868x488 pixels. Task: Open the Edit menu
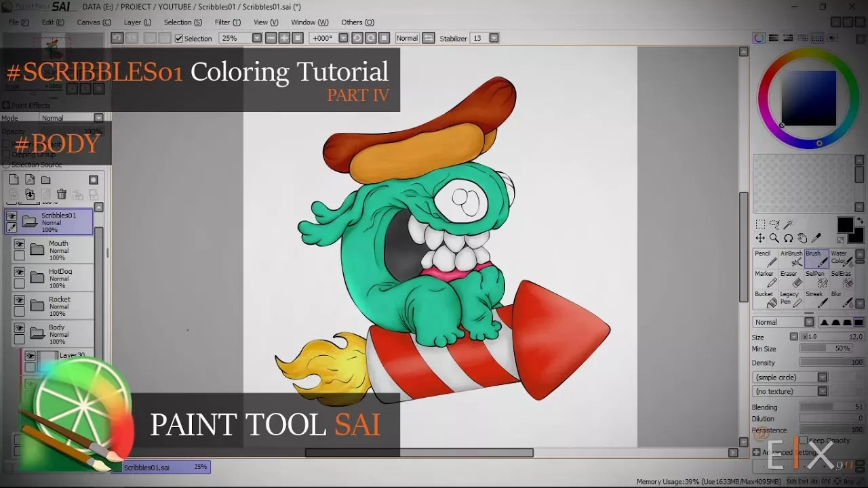[x=53, y=22]
